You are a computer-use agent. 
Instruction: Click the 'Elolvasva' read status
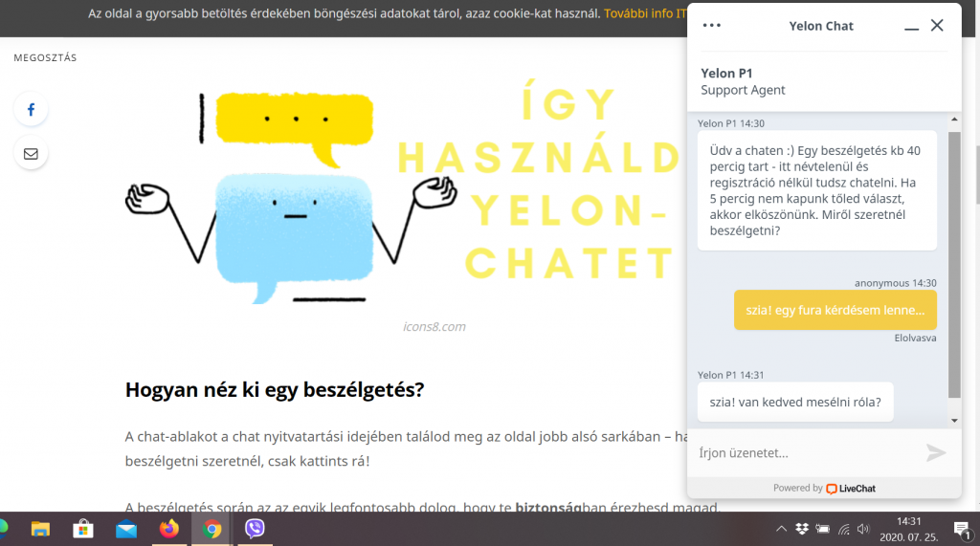pos(915,338)
